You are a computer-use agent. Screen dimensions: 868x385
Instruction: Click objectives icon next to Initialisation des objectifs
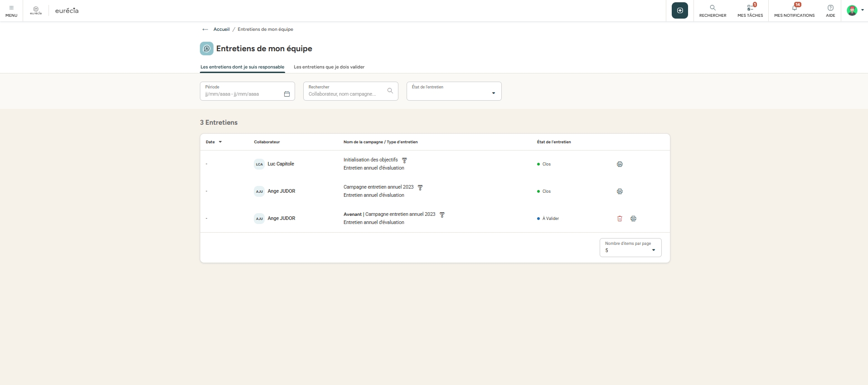404,160
